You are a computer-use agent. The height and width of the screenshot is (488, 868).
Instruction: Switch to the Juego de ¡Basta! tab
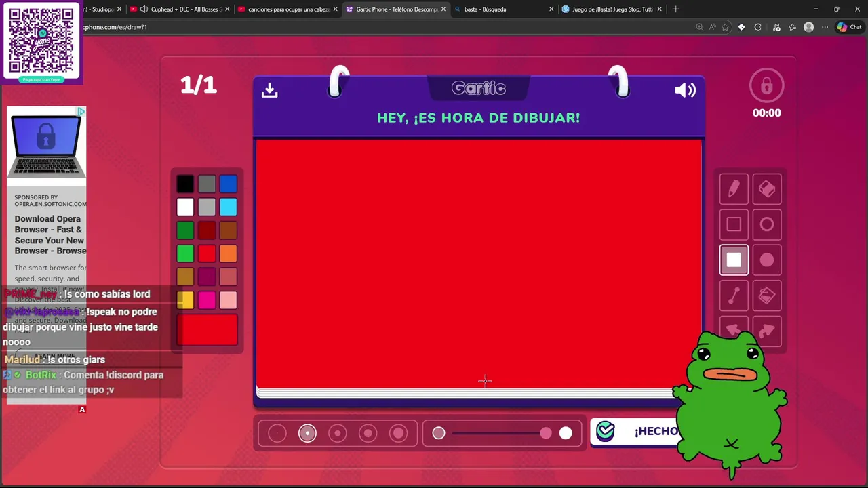click(612, 9)
